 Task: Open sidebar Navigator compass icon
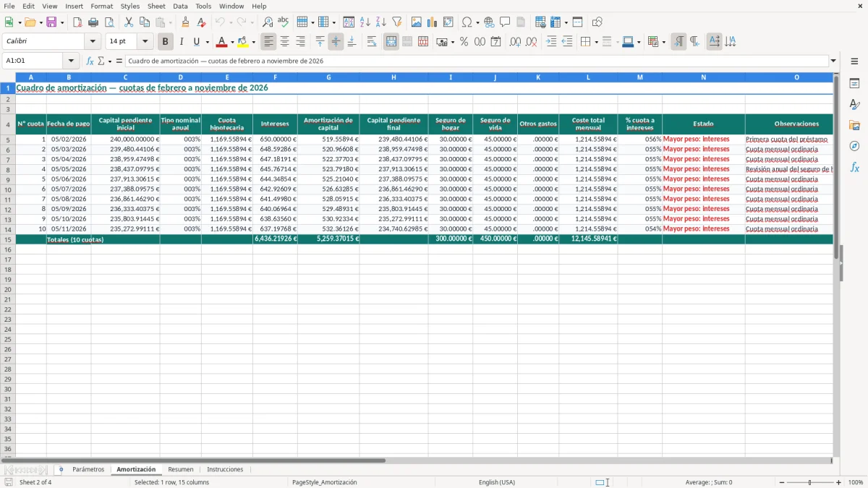point(854,146)
